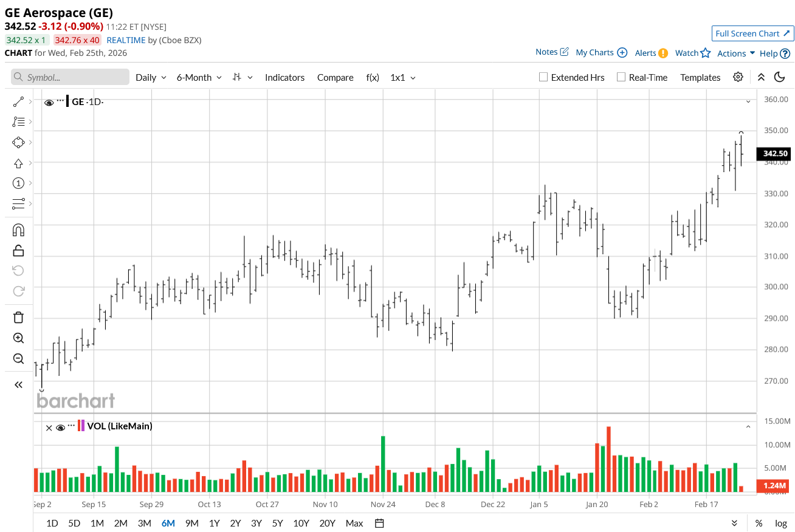Zoom out of the chart

(18, 358)
